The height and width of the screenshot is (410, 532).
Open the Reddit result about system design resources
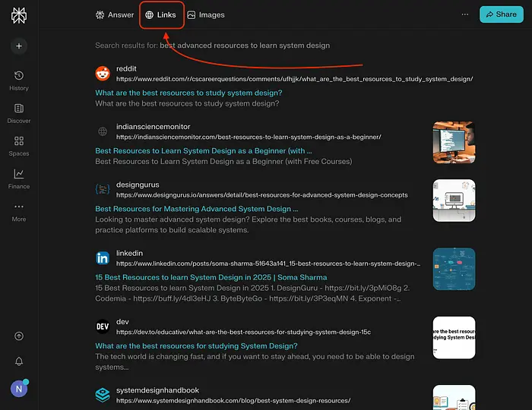tap(188, 93)
